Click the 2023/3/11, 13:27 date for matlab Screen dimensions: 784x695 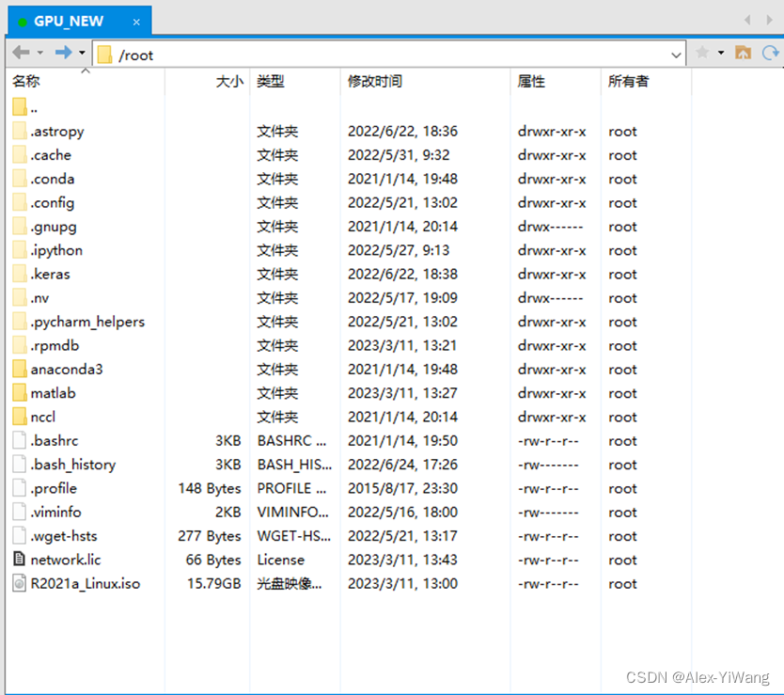(402, 393)
